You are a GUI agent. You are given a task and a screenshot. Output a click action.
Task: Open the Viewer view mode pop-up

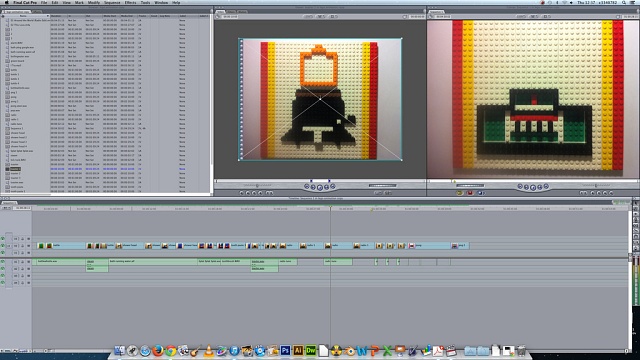(321, 16)
